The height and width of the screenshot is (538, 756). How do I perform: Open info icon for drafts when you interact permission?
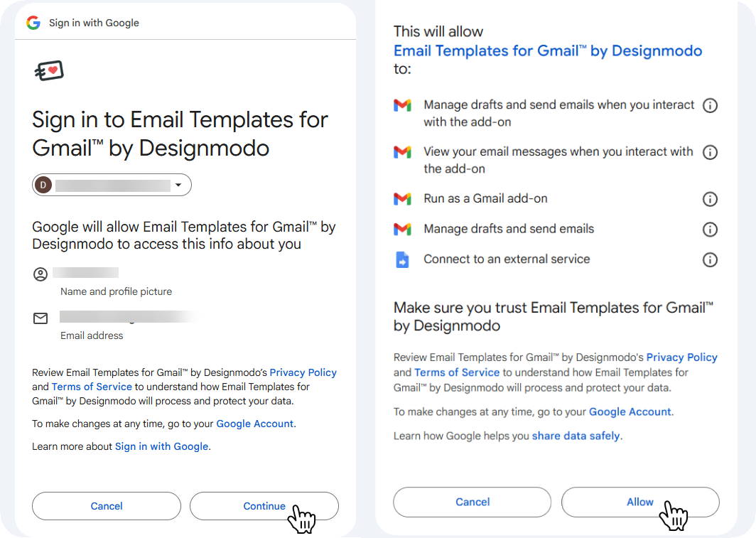tap(710, 105)
